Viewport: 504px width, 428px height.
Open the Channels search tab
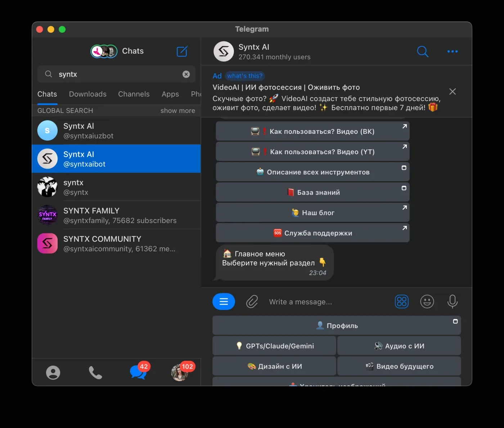click(134, 94)
